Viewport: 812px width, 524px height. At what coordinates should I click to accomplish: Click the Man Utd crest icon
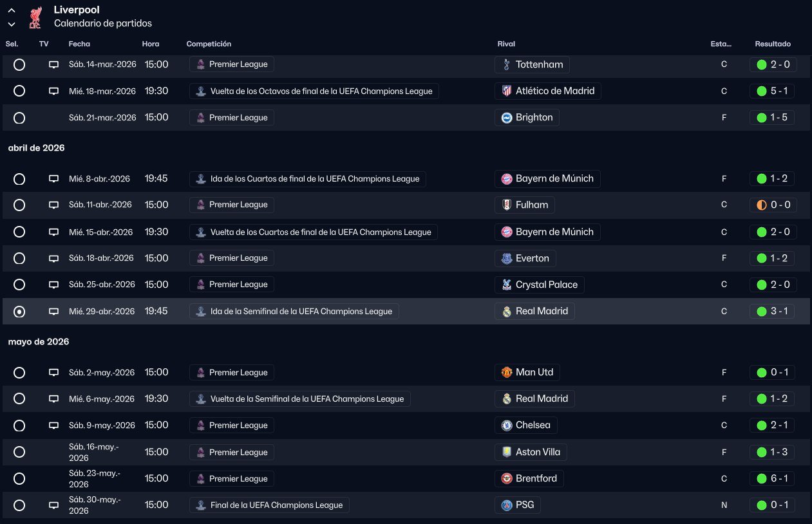[x=507, y=372]
